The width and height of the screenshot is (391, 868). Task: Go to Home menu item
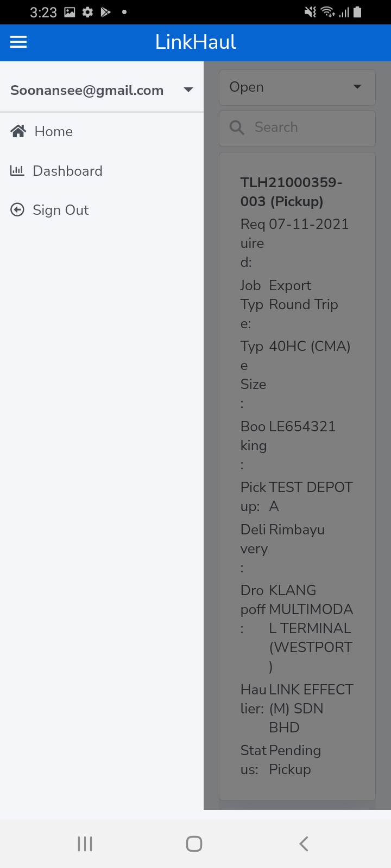coord(53,131)
